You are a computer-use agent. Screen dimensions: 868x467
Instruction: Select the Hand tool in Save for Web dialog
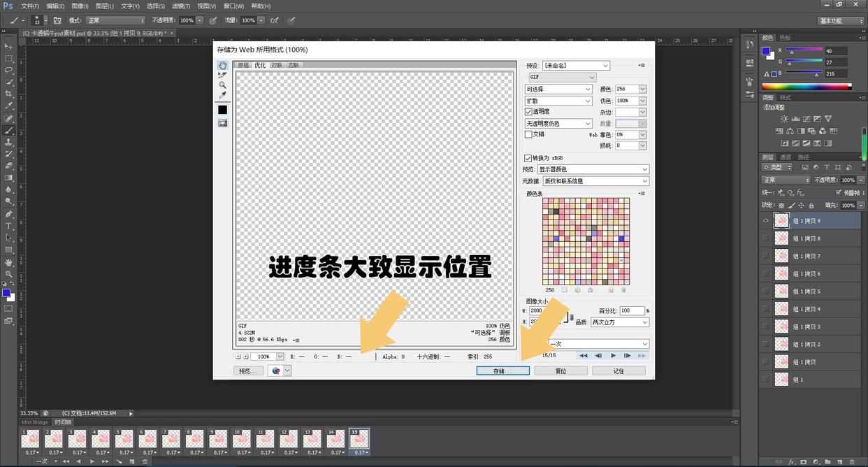coord(222,66)
